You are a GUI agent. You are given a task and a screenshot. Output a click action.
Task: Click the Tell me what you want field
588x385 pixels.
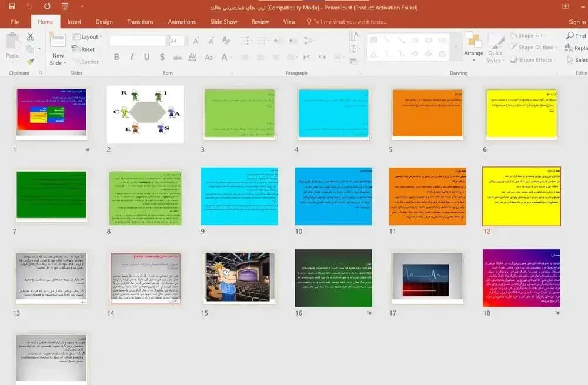pyautogui.click(x=347, y=22)
